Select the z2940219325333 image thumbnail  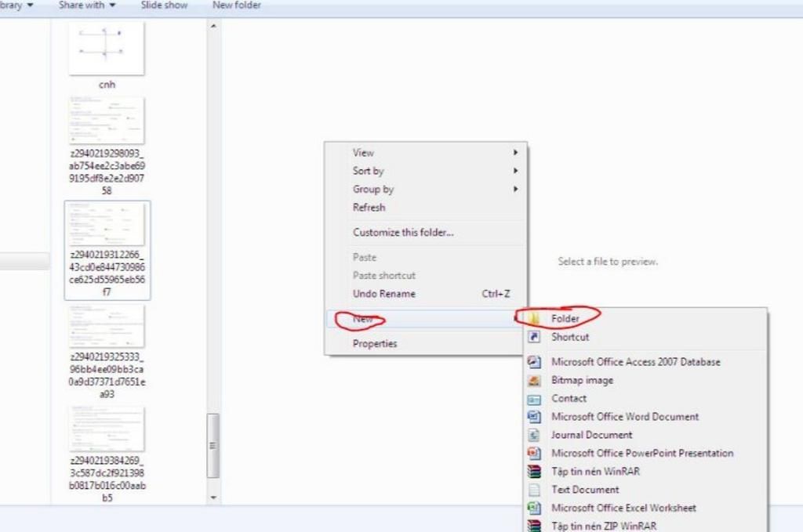[x=107, y=327]
